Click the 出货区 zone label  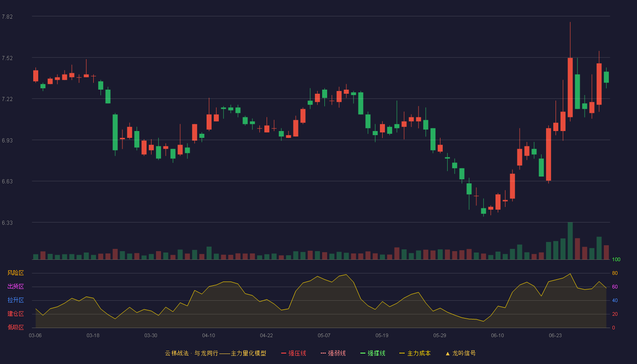[x=15, y=287]
